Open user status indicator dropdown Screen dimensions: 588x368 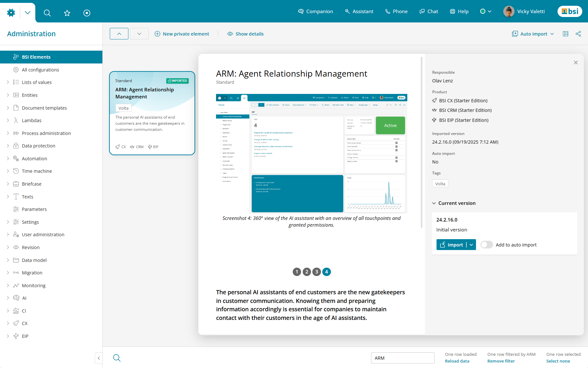pyautogui.click(x=486, y=11)
